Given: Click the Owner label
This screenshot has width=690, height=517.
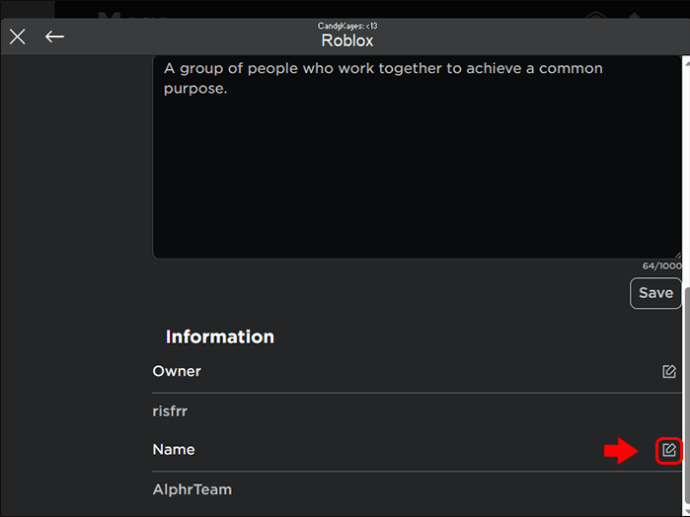Looking at the screenshot, I should (x=176, y=371).
